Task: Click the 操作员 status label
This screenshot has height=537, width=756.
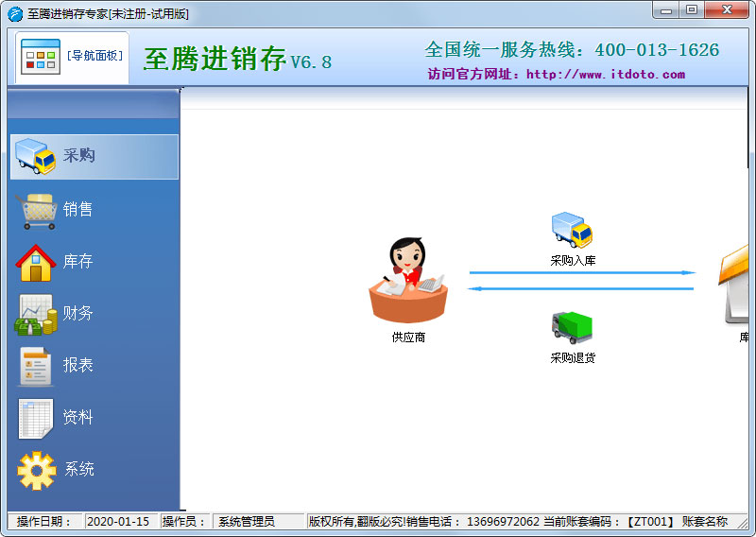Action: 183,522
